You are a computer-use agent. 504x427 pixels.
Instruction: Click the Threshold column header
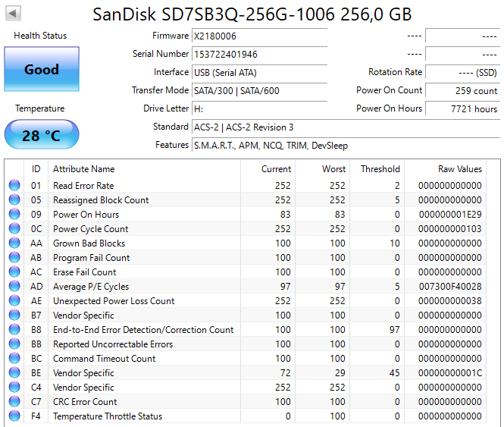(380, 169)
